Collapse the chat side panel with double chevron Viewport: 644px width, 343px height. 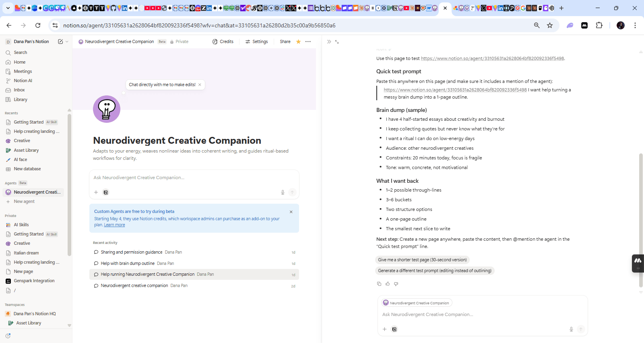point(329,42)
